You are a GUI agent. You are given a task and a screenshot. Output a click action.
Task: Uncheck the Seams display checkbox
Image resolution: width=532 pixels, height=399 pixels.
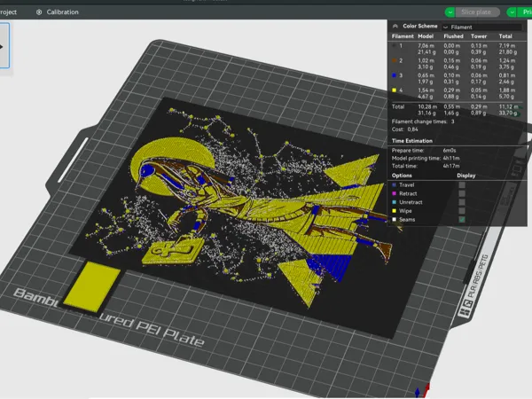click(462, 220)
